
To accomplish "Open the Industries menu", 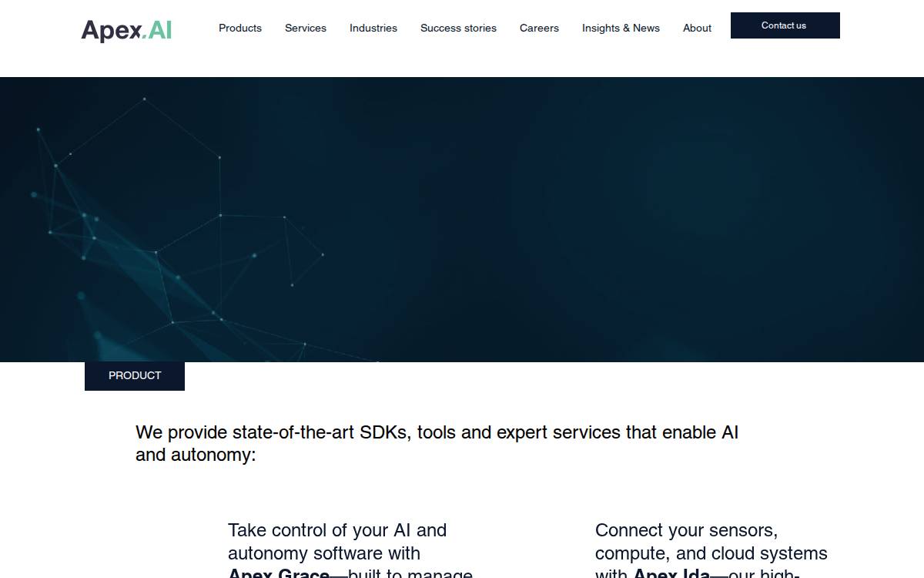I will 373,28.
